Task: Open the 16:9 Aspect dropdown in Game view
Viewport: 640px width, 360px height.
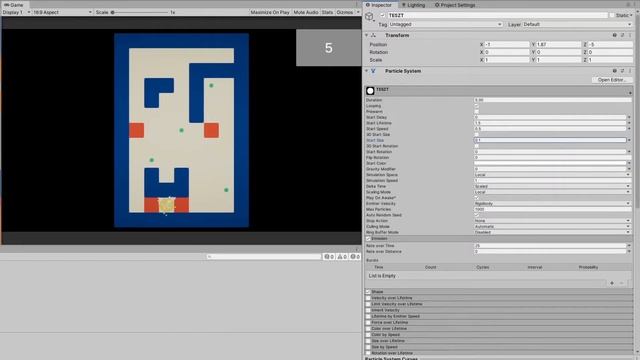Action: (62, 12)
